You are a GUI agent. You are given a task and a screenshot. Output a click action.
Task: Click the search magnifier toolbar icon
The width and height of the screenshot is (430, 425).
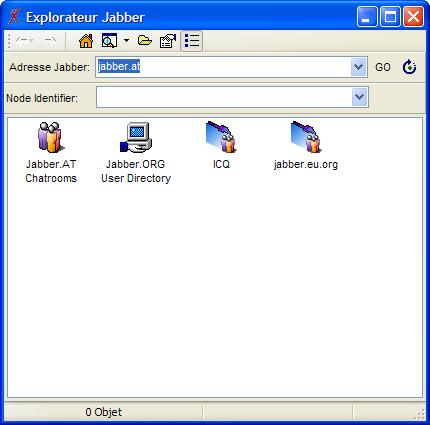click(x=109, y=41)
